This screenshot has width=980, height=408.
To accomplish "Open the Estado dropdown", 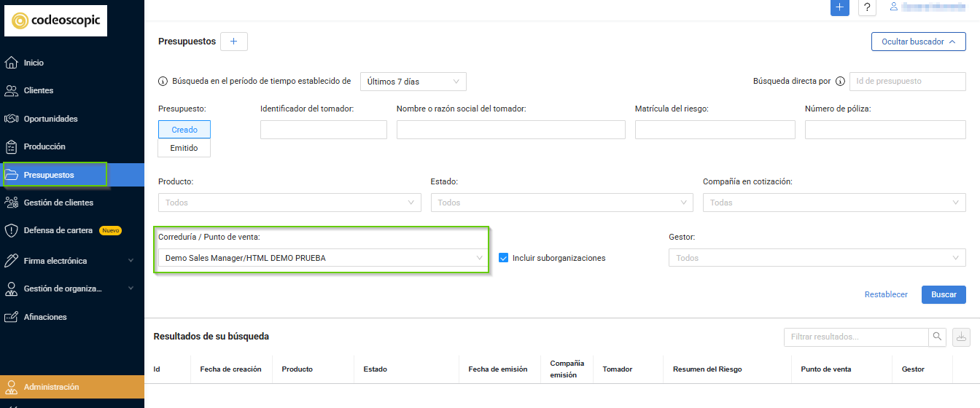I will pos(562,203).
